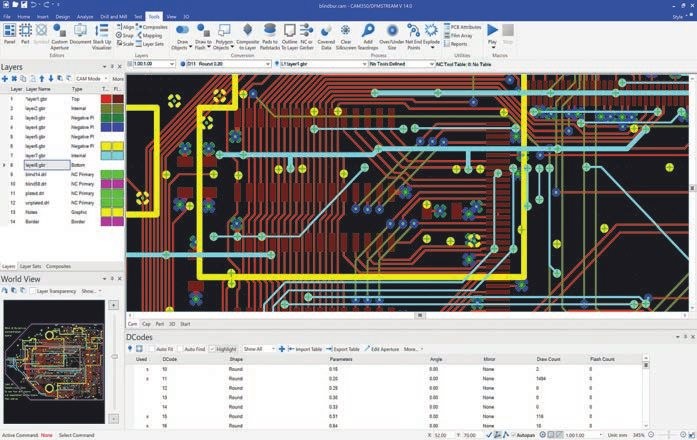Toggle Layer Transparency in World View
697x440 pixels.
point(32,291)
